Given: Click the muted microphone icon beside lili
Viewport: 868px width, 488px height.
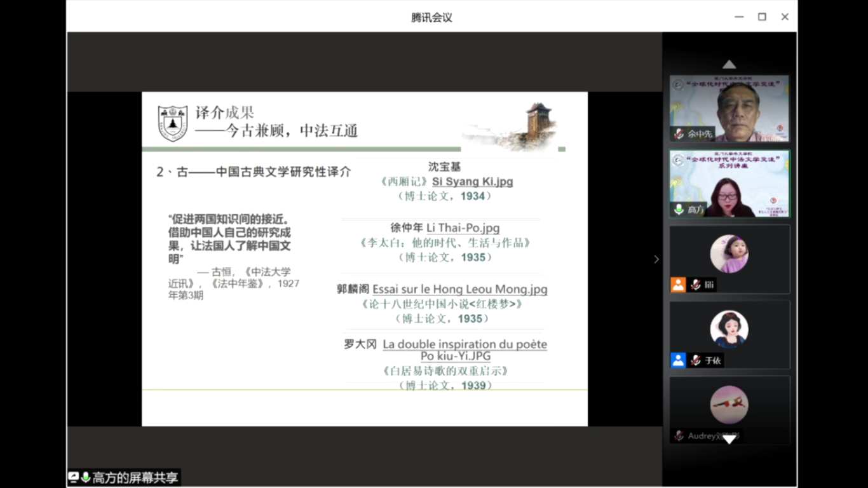Looking at the screenshot, I should 696,285.
